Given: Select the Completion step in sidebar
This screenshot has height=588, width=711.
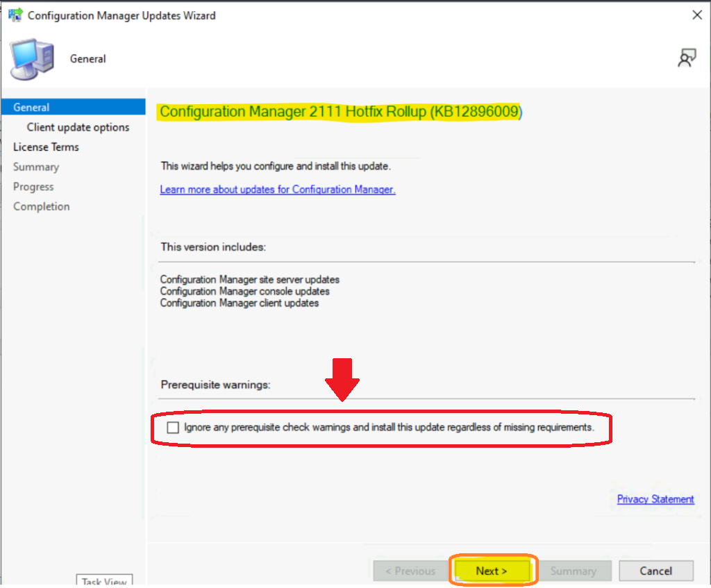Looking at the screenshot, I should pyautogui.click(x=41, y=206).
